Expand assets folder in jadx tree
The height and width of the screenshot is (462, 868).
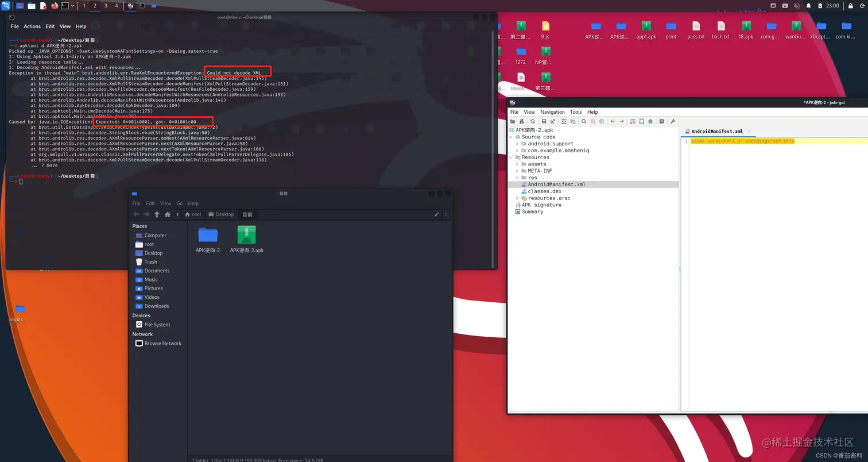pos(517,164)
